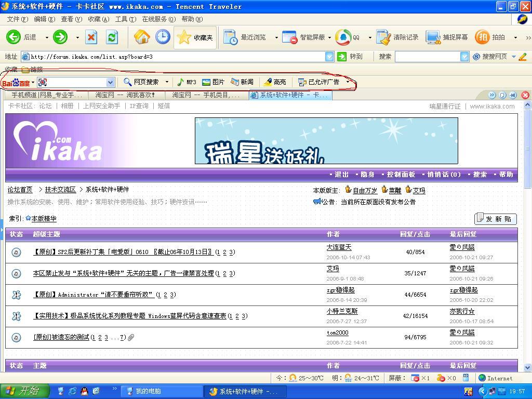
Task: Open the 本版精华 index link
Action: tap(44, 219)
